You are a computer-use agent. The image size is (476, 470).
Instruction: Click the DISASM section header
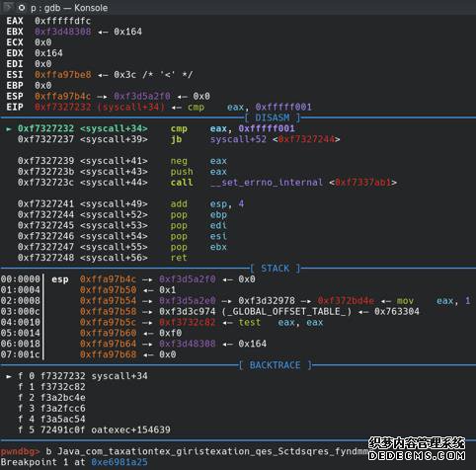[273, 117]
